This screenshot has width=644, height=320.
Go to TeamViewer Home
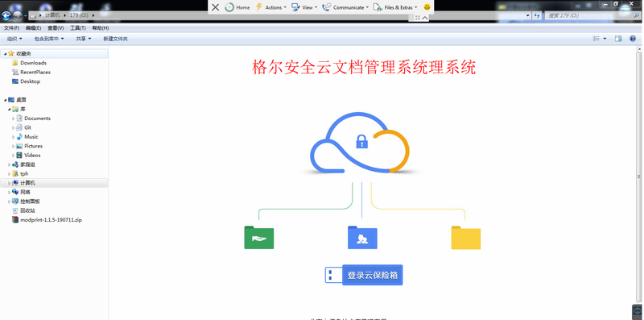tap(237, 7)
